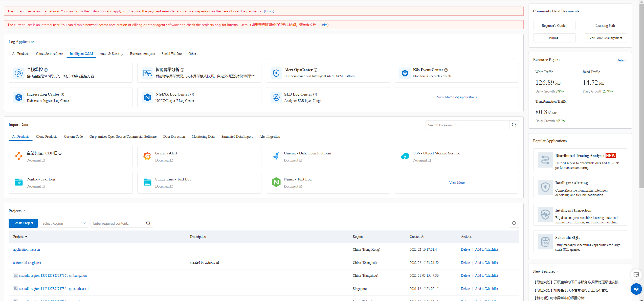Show help for Ingress Log Center
This screenshot has height=301, width=644.
point(62,95)
